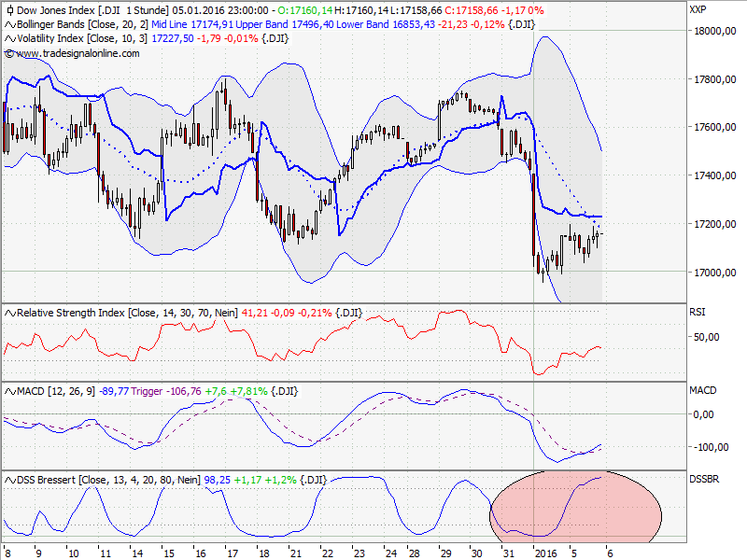Click the 18000,00 price axis label
The width and height of the screenshot is (747, 560).
[715, 31]
